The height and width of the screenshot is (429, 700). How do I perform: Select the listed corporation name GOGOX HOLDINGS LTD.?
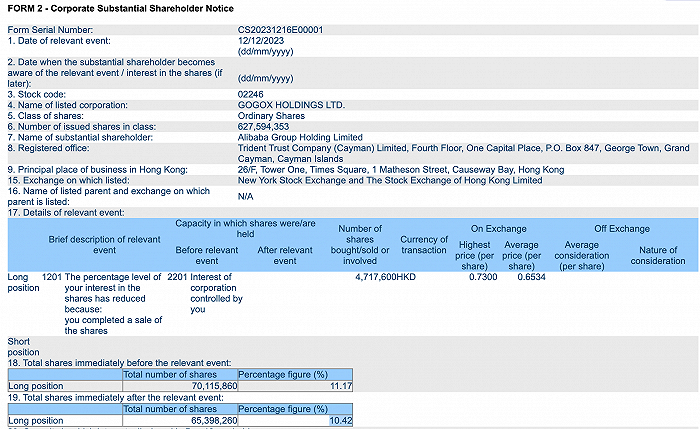click(x=291, y=105)
